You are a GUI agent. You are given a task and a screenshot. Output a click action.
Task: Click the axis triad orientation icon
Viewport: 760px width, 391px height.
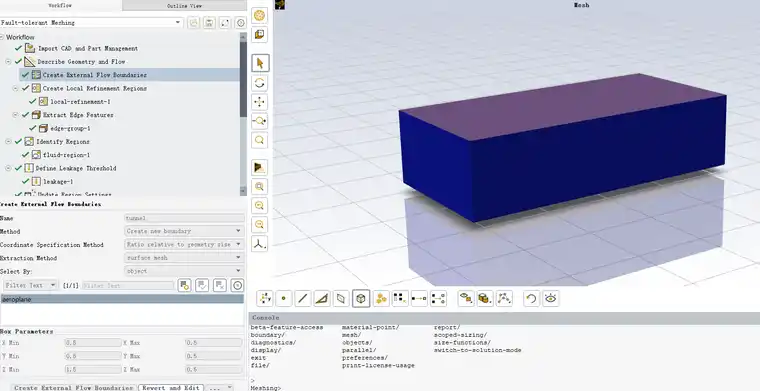pos(260,244)
